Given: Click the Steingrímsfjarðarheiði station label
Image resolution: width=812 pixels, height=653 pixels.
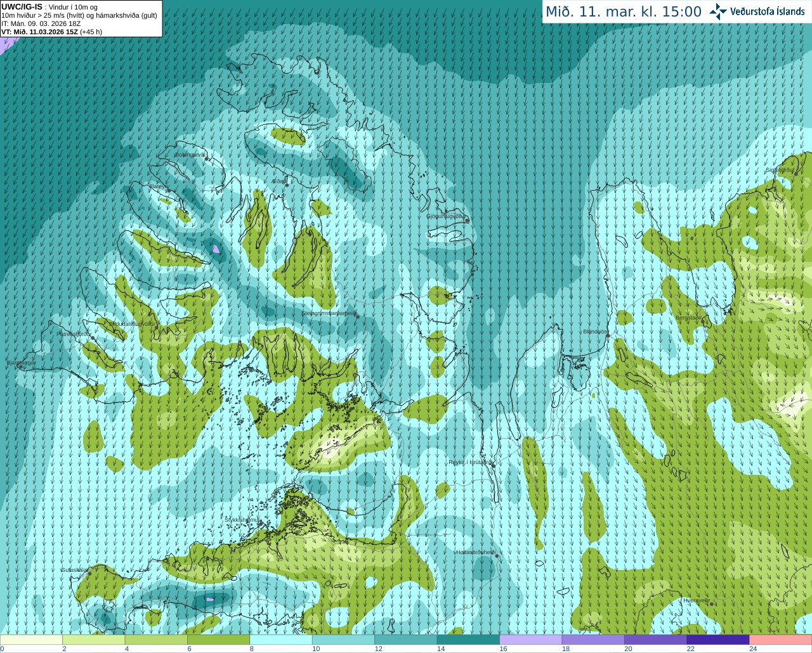Looking at the screenshot, I should click(x=328, y=313).
